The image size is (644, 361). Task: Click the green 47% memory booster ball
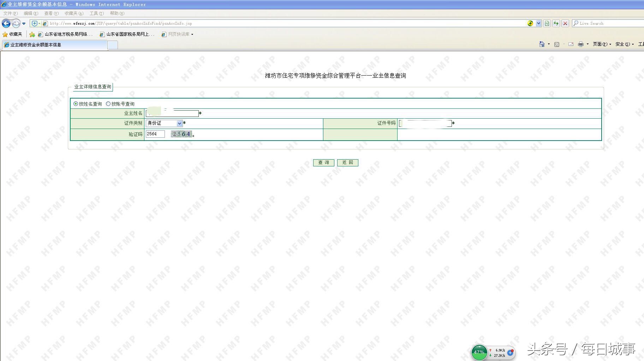coord(479,353)
